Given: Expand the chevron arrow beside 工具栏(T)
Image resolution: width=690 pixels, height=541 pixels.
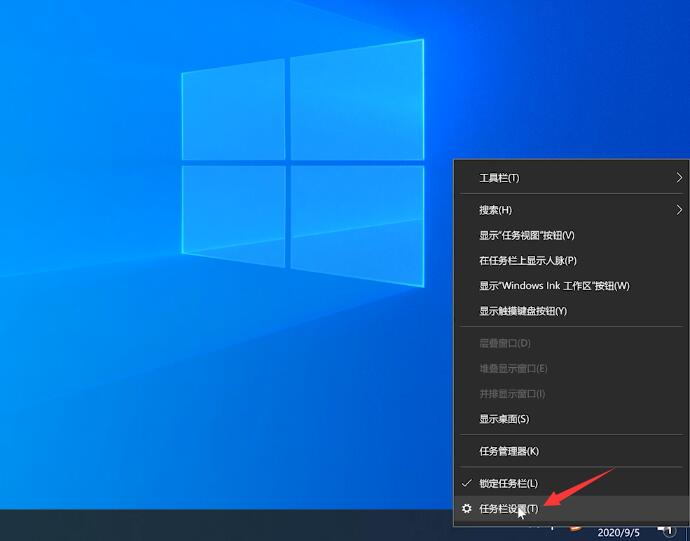Looking at the screenshot, I should coord(679,178).
